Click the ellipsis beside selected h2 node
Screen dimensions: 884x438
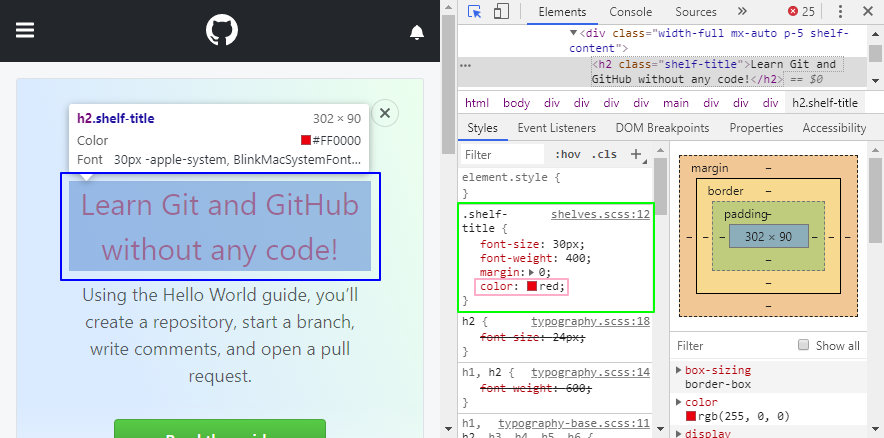coord(465,65)
